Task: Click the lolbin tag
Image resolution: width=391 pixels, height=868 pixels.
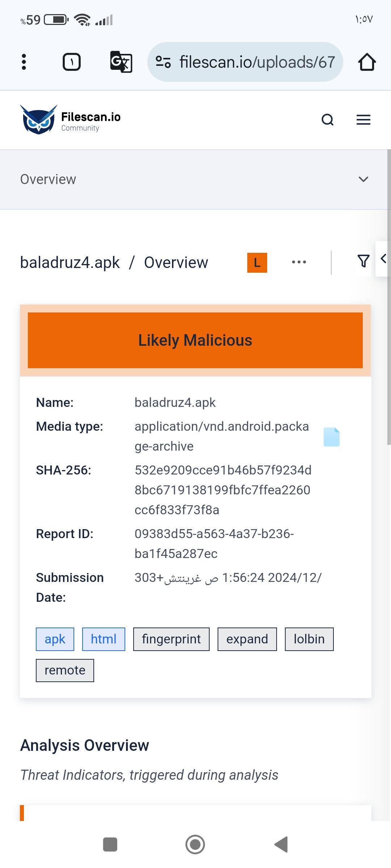Action: pyautogui.click(x=309, y=639)
